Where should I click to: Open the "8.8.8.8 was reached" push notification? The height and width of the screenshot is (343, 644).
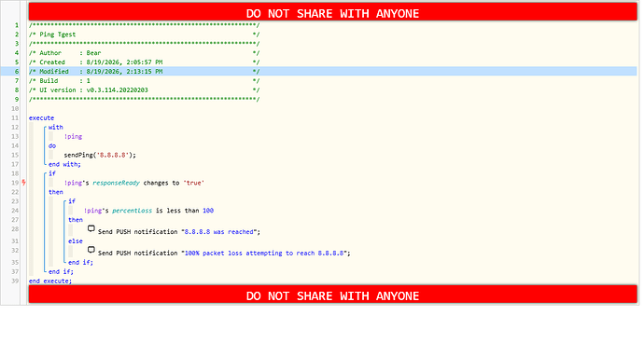[179, 232]
